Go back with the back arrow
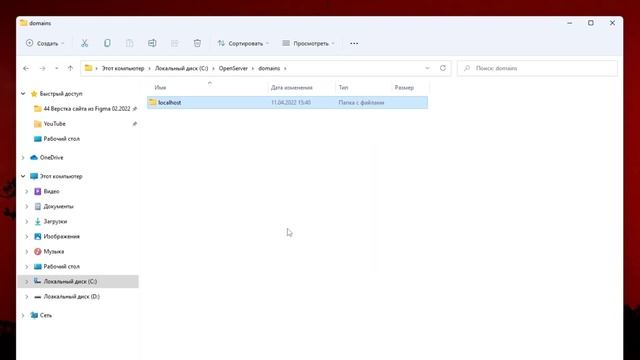Screen dimensions: 640x360 [26, 68]
